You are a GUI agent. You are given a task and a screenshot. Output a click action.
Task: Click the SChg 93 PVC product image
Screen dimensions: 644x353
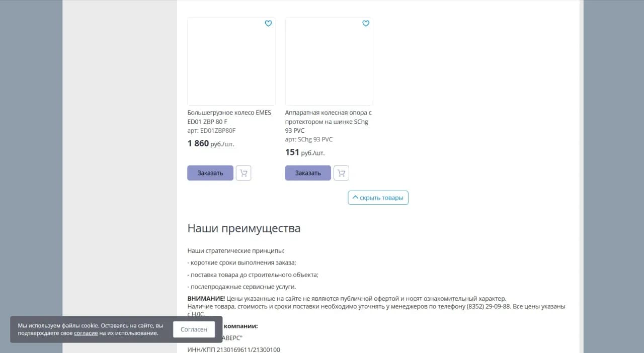(329, 61)
